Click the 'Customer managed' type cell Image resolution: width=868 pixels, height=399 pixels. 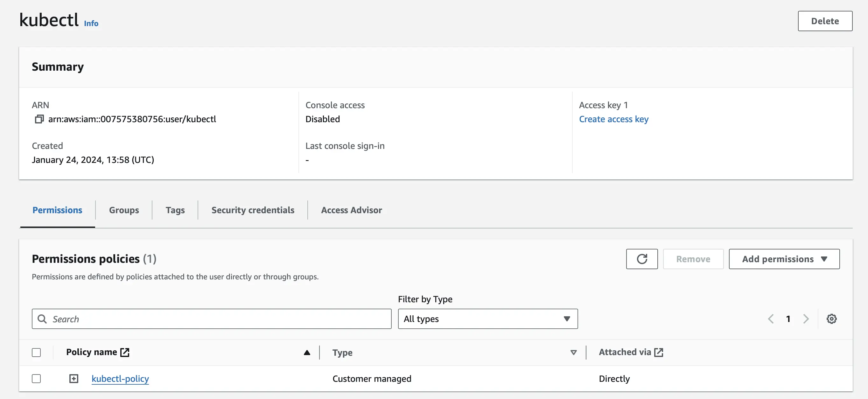tap(372, 378)
